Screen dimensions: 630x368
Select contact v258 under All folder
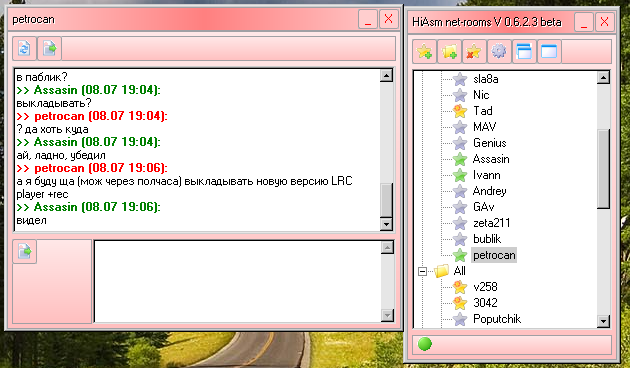coord(485,287)
